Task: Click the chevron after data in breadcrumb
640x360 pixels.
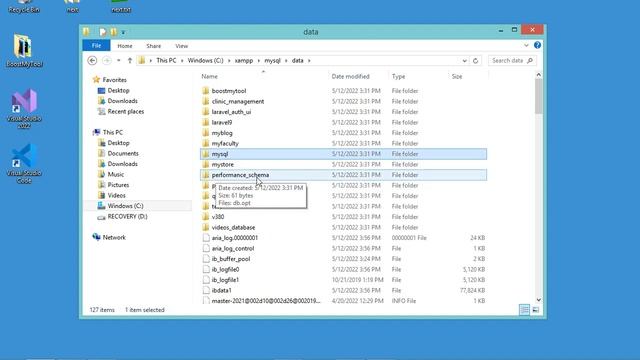Action: tap(309, 60)
